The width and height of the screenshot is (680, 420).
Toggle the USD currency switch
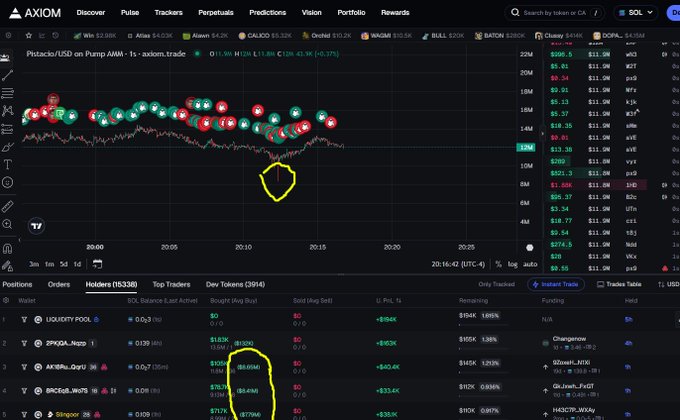pos(668,284)
